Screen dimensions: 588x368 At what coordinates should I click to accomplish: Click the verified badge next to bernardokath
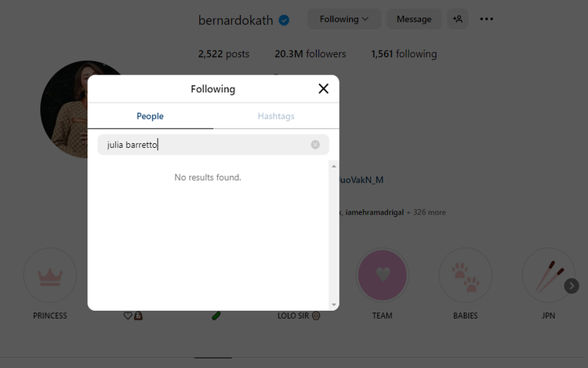click(x=285, y=20)
